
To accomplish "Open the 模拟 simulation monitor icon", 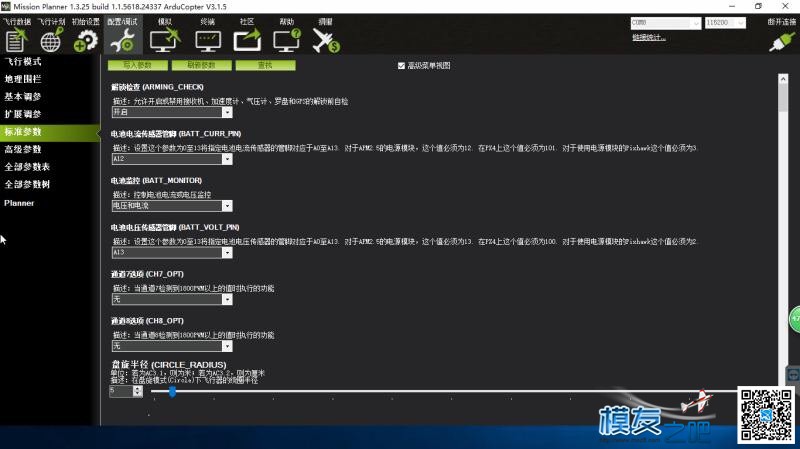I will [x=165, y=40].
